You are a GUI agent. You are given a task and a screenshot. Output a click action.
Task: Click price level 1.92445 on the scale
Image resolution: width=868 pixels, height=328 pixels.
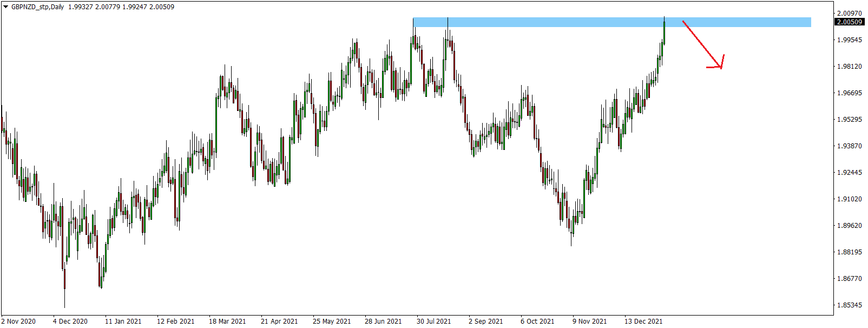pos(849,172)
